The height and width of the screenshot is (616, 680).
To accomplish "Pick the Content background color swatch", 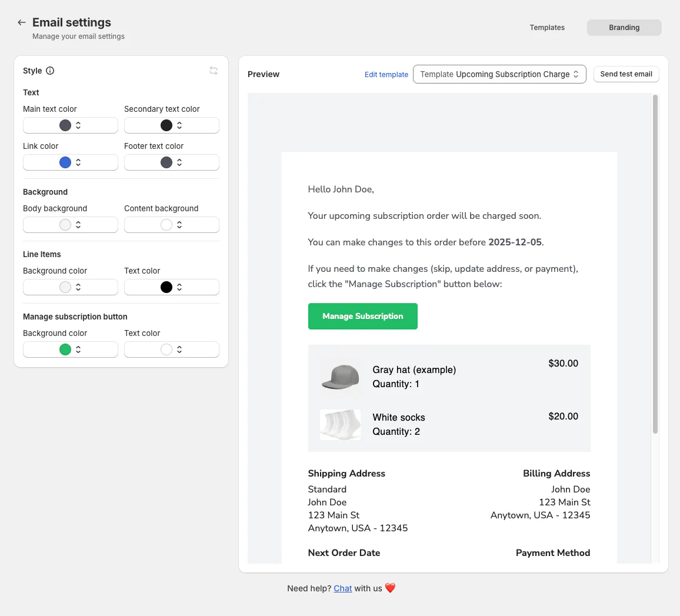I will [x=166, y=225].
